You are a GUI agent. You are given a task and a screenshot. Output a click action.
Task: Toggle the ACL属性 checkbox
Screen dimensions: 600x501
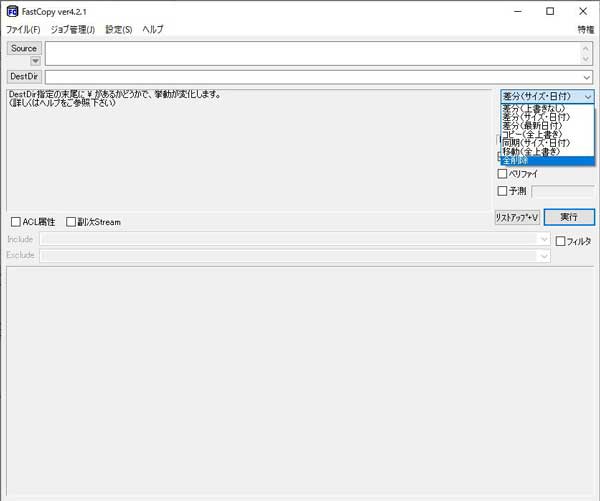point(16,222)
